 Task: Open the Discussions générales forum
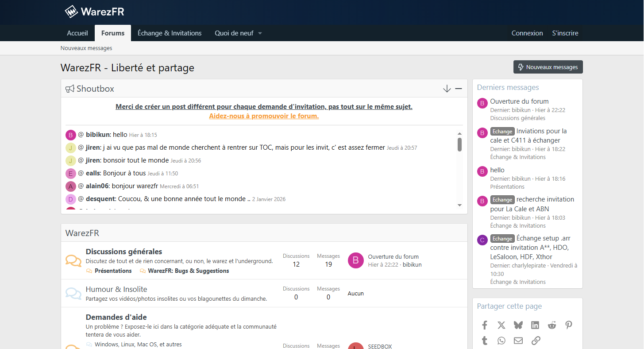point(124,252)
